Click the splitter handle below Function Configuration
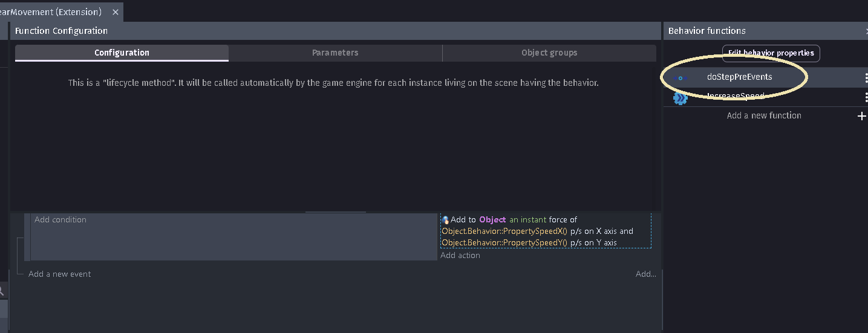868x333 pixels. click(x=336, y=212)
